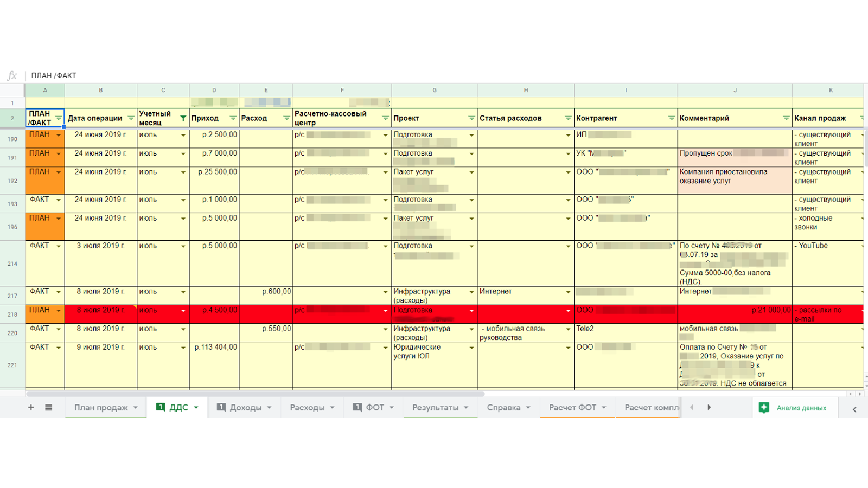The image size is (868, 488).
Task: Open filter for Статья расходов column
Action: tap(568, 118)
